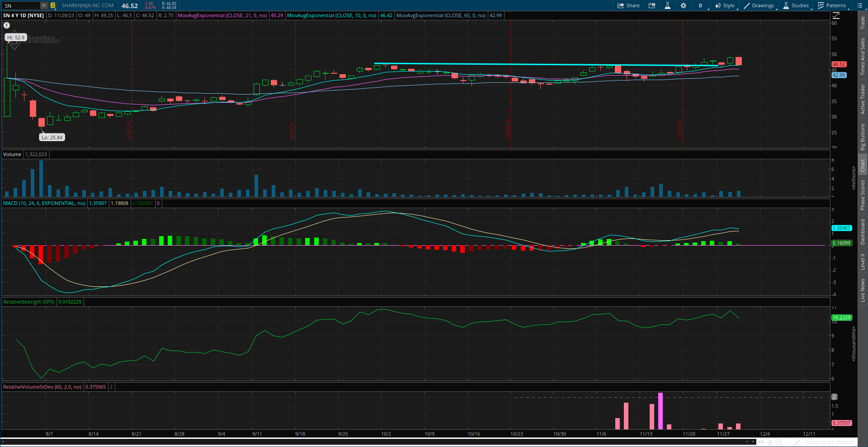Switch to Times And Sales side tab

point(863,57)
